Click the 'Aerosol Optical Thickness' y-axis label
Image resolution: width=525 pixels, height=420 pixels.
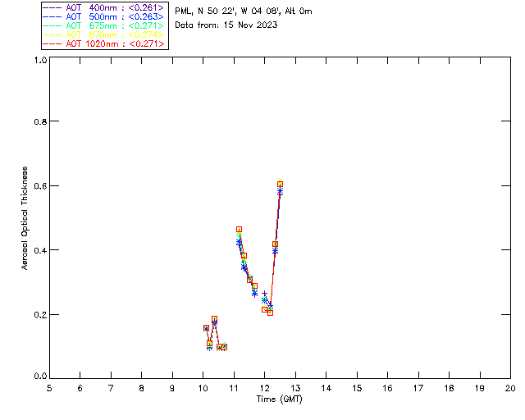point(25,218)
